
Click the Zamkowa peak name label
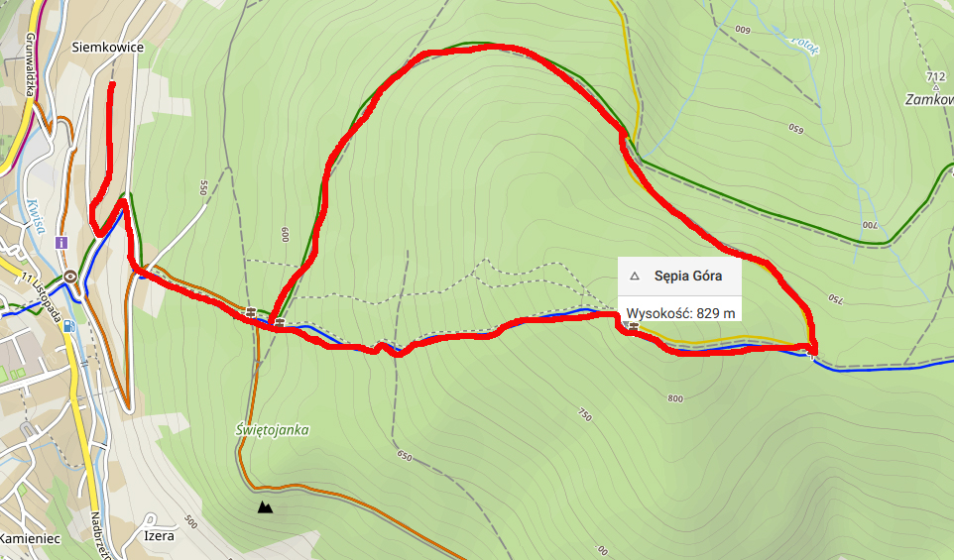[x=929, y=100]
